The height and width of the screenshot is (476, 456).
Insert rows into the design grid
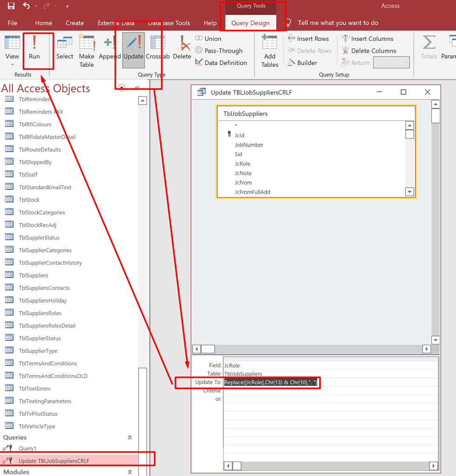(x=309, y=38)
